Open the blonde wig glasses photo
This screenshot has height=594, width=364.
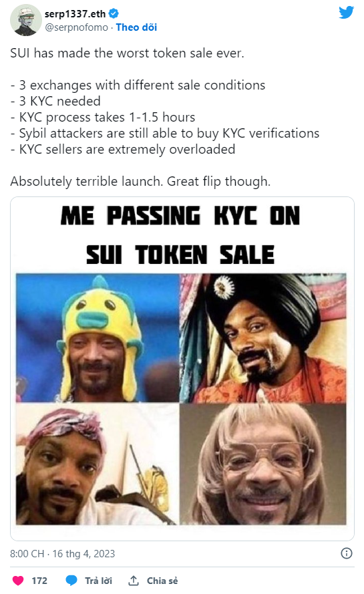(x=263, y=464)
